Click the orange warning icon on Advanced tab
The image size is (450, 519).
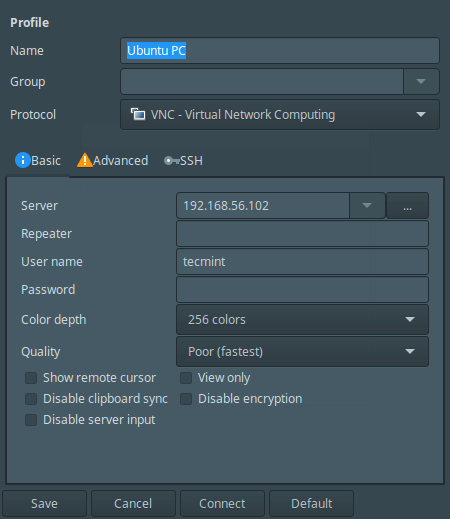point(85,160)
